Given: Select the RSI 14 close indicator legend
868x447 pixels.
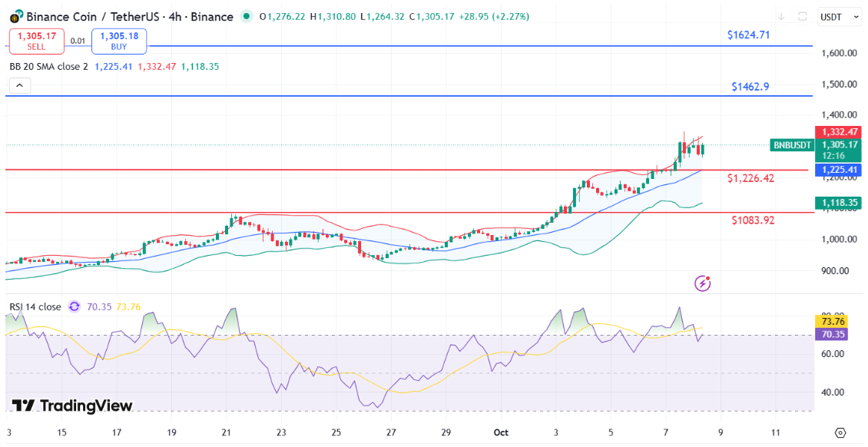Looking at the screenshot, I should click(35, 306).
